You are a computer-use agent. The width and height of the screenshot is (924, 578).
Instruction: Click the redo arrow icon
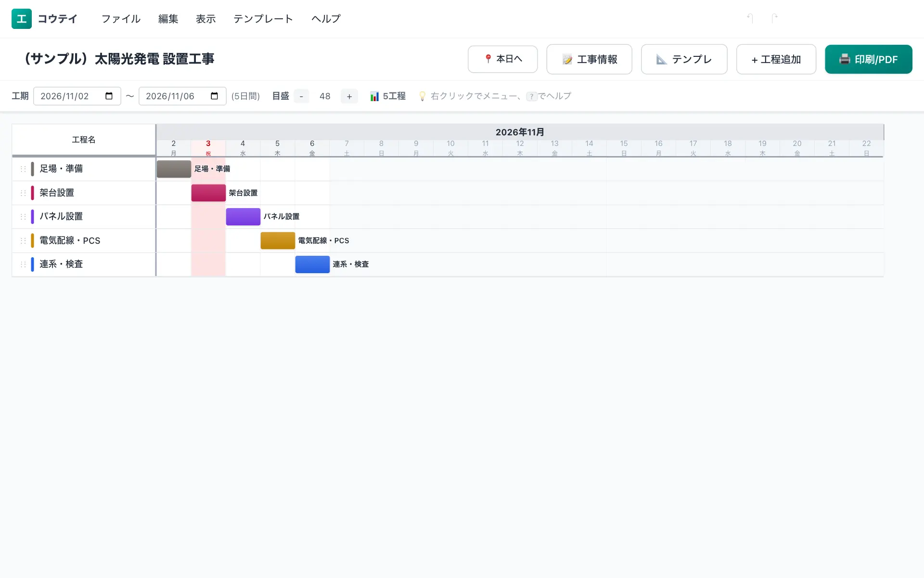point(774,18)
